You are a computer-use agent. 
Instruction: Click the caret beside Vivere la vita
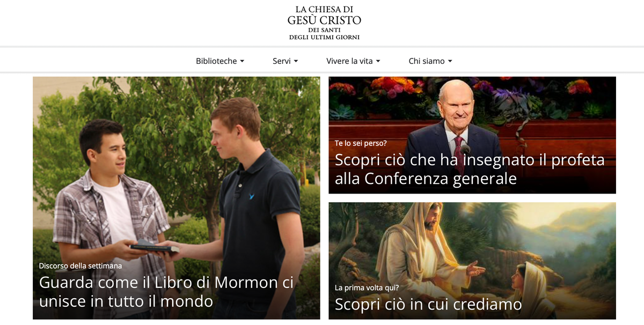pyautogui.click(x=378, y=62)
